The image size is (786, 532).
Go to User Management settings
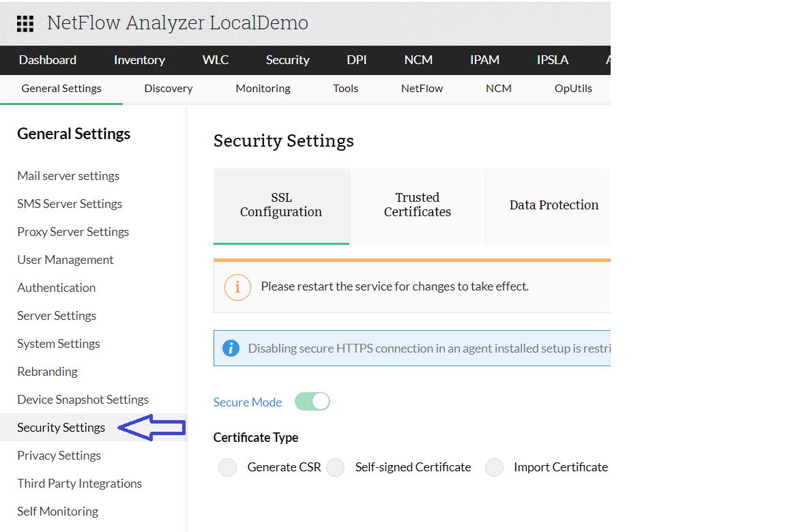click(65, 260)
